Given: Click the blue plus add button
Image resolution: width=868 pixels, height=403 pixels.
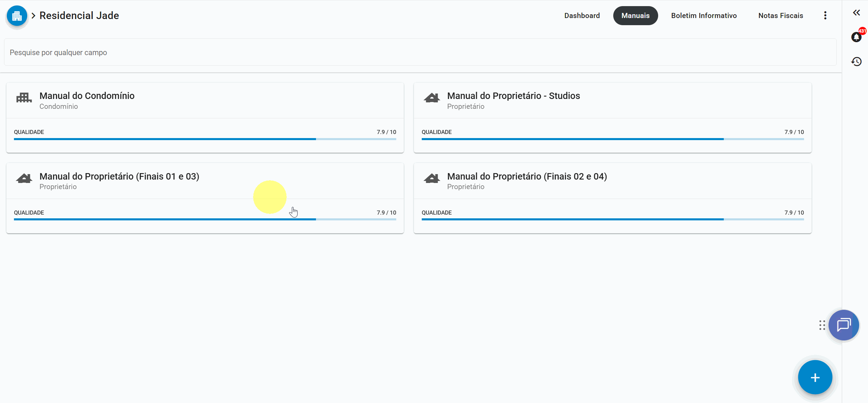Looking at the screenshot, I should click(x=815, y=377).
